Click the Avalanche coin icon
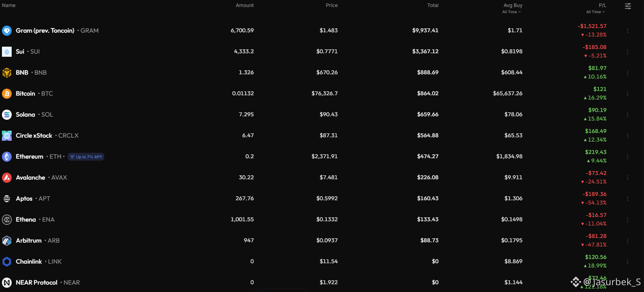Screen dimensions: 644x292 click(7, 178)
